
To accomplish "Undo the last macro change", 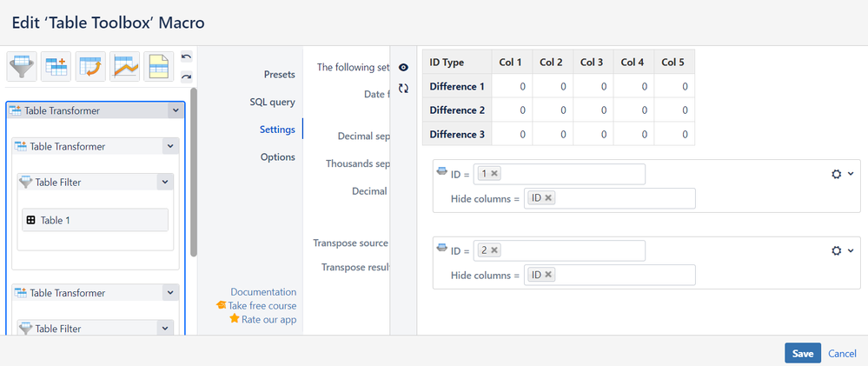I will [186, 57].
